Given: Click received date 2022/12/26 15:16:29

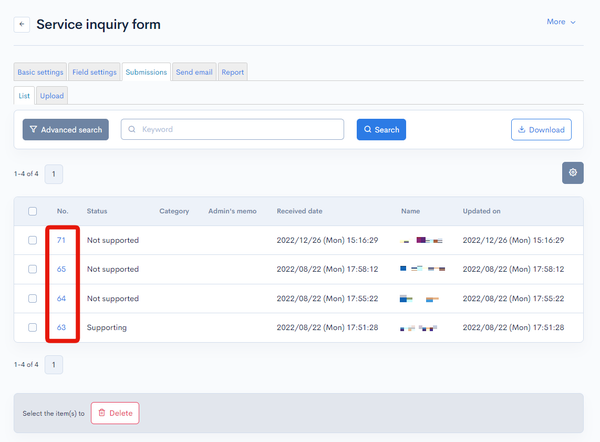Looking at the screenshot, I should coord(327,240).
